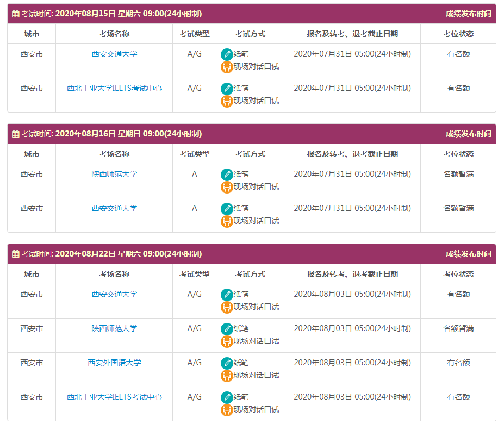Open 成绩发布时间 for the 08月15日 exam
The height and width of the screenshot is (430, 504).
coord(468,14)
